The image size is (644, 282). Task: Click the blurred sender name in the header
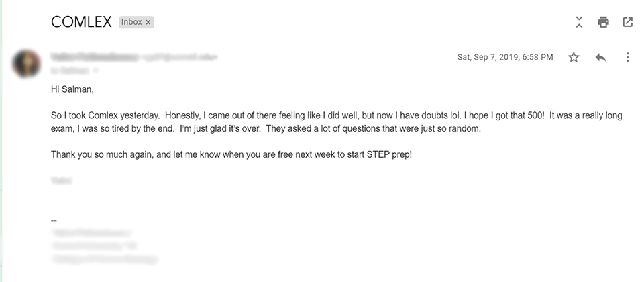(x=95, y=56)
